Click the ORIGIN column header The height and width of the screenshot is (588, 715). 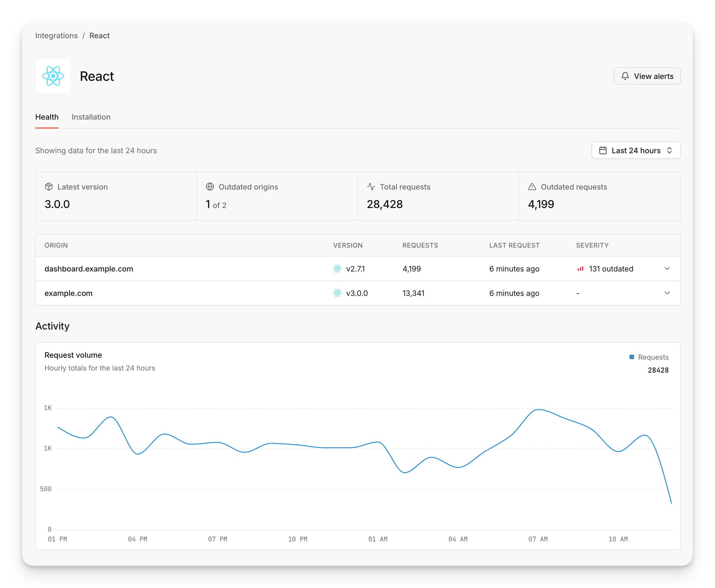pos(56,245)
